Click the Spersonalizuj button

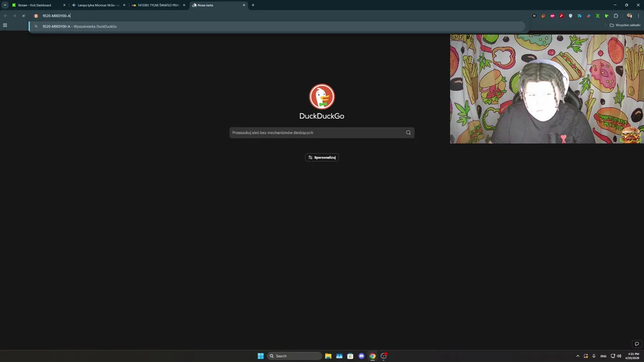coord(322,157)
